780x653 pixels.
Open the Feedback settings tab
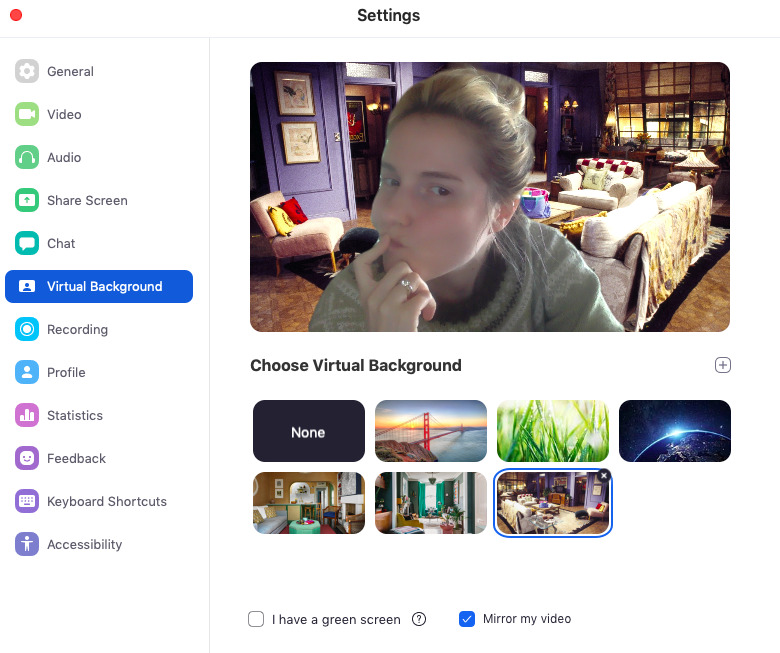(76, 458)
